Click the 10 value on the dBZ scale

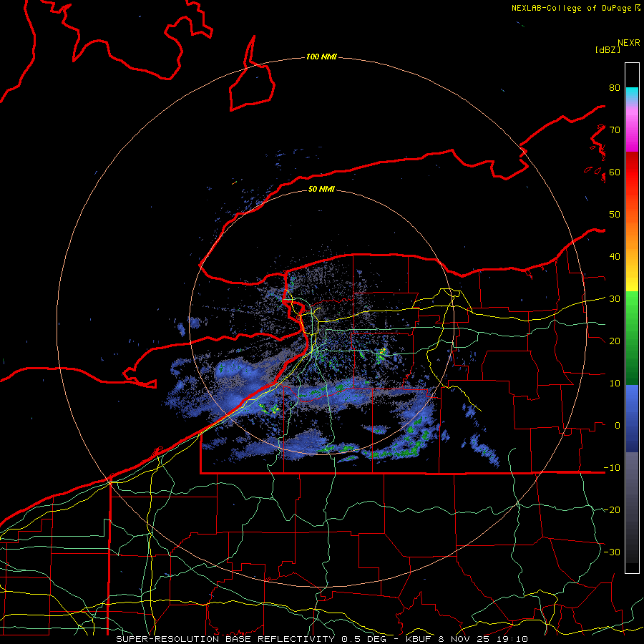coord(615,384)
